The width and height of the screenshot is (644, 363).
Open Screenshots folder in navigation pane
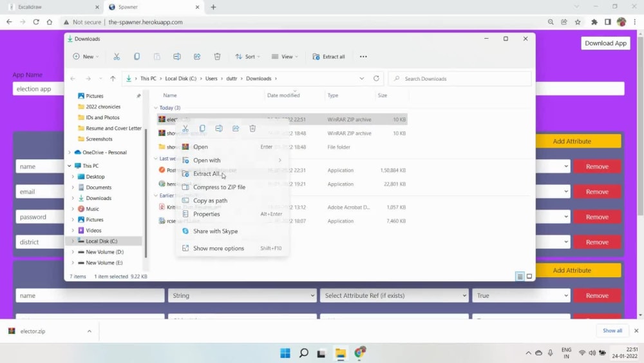(x=99, y=139)
